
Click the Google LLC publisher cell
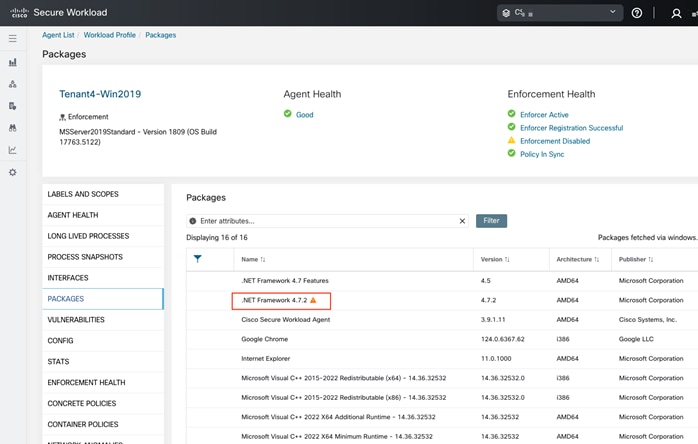click(636, 339)
